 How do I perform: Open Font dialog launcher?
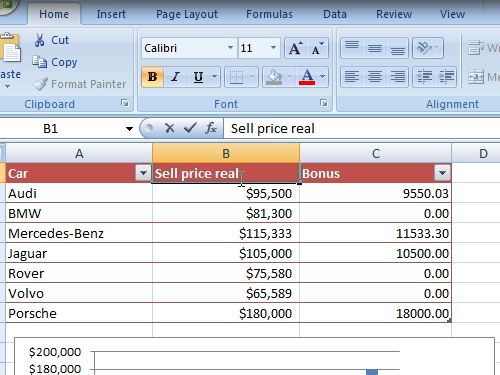pos(324,103)
